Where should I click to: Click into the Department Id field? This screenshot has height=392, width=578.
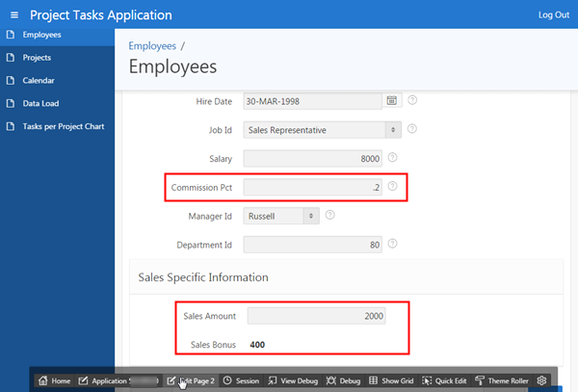point(312,245)
